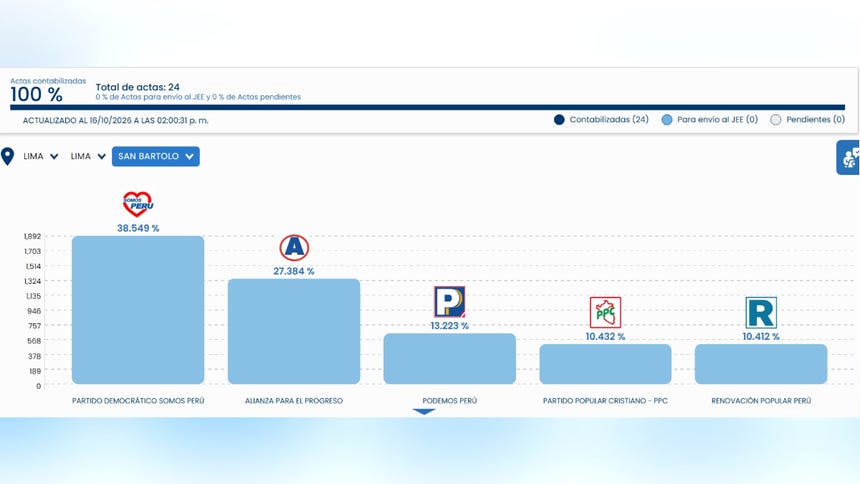Click the 'Para envío al JEE (0)' legend text
860x484 pixels.
(717, 119)
